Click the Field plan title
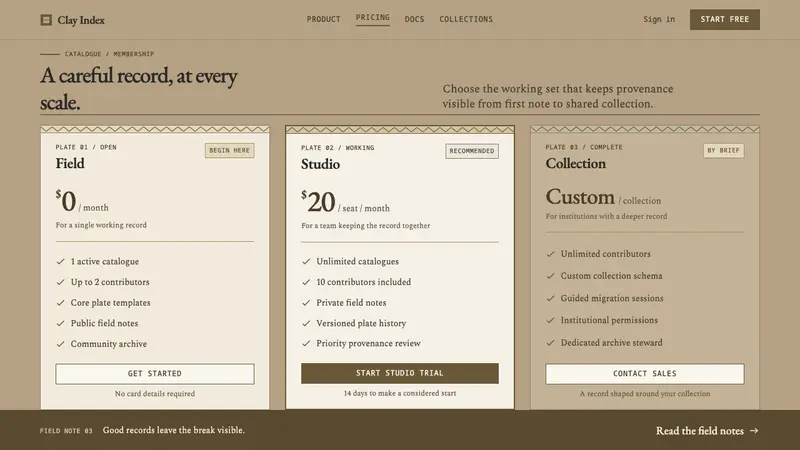This screenshot has height=450, width=800. coord(70,163)
